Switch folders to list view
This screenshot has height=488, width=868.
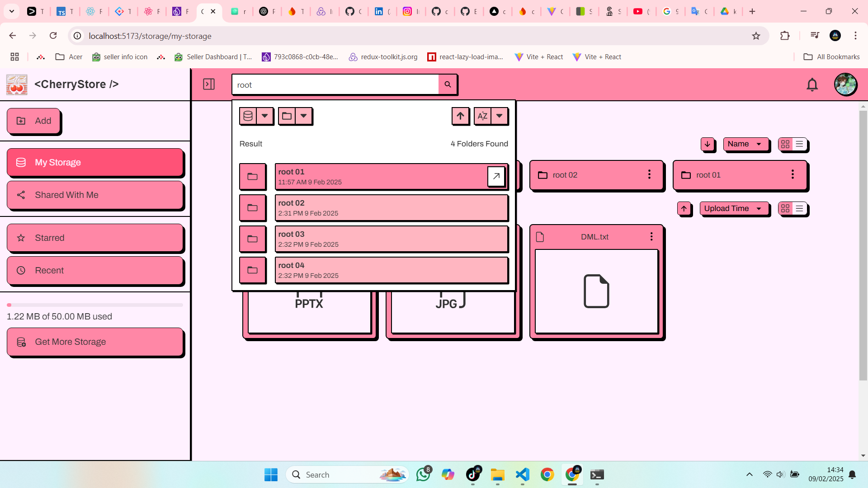coord(799,144)
